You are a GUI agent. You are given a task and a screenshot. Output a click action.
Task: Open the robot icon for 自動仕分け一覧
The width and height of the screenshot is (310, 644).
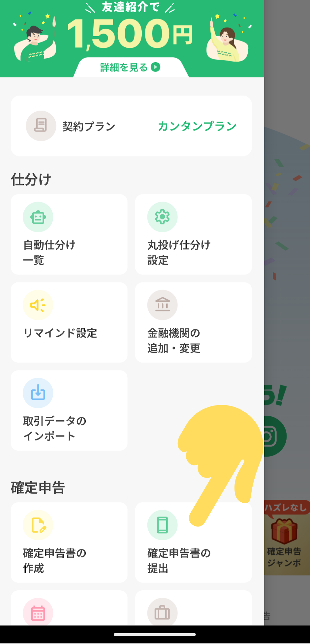tap(38, 217)
